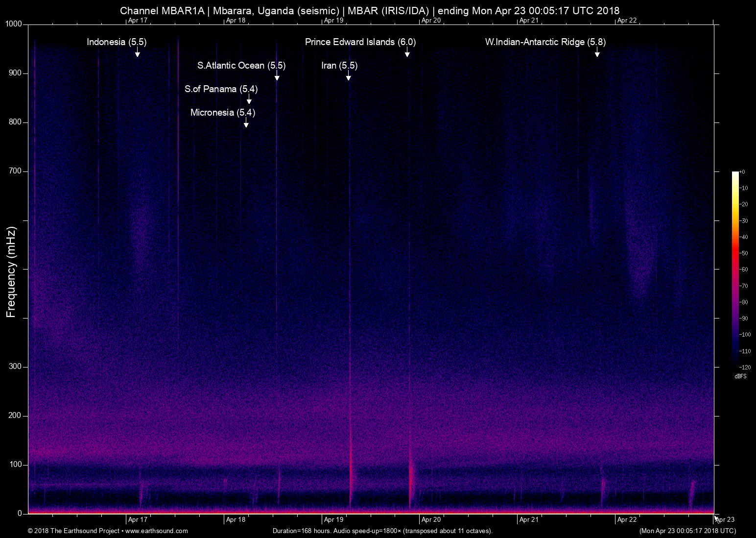Click the 300 mHz frequency axis label
The width and height of the screenshot is (756, 538).
[x=16, y=367]
